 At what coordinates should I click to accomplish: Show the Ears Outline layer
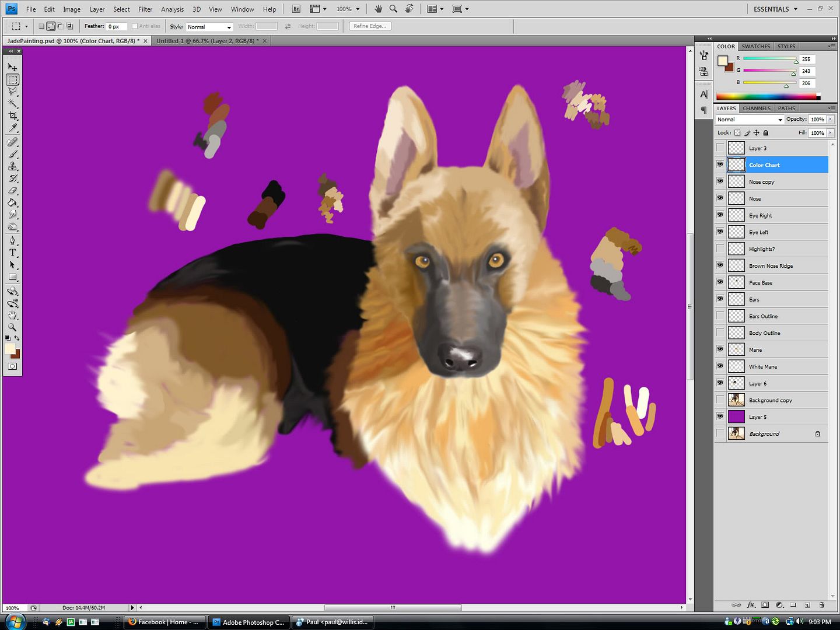coord(720,316)
